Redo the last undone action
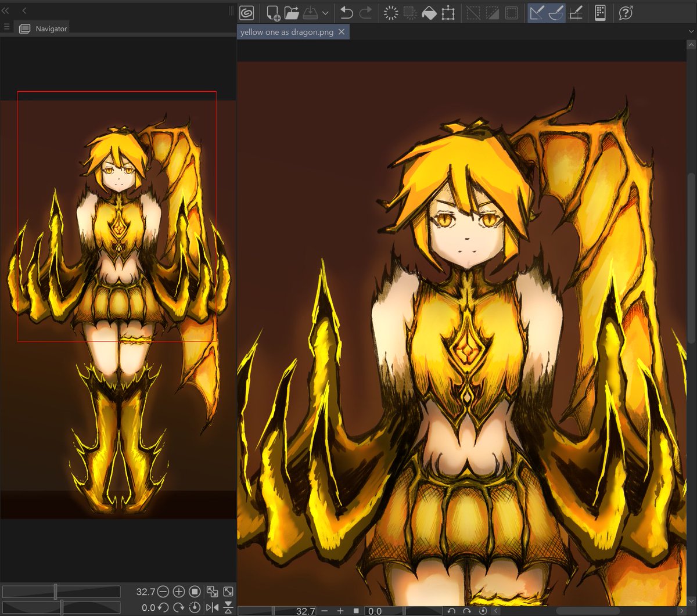Image resolution: width=697 pixels, height=616 pixels. tap(365, 13)
